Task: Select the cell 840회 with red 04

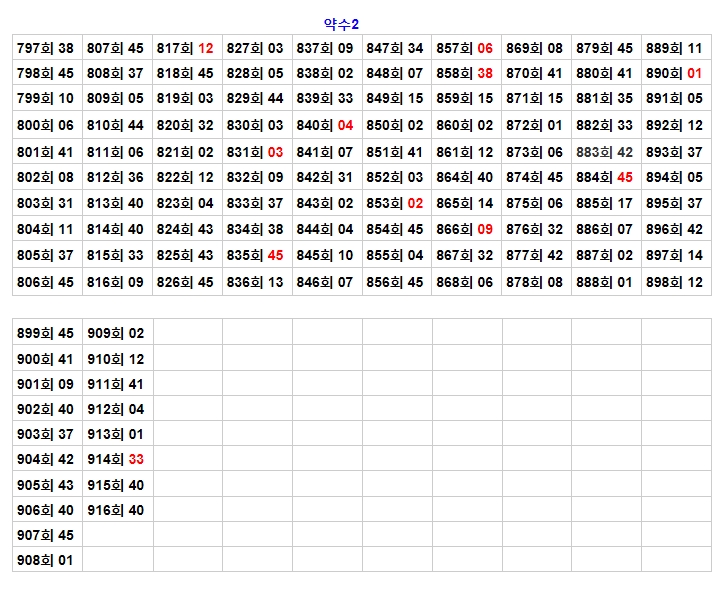Action: pyautogui.click(x=325, y=126)
